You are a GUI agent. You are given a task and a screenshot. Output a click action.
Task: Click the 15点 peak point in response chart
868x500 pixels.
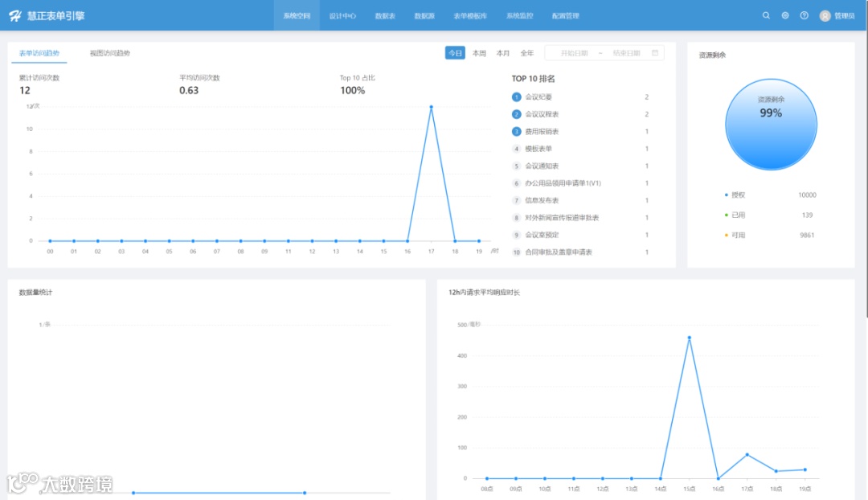[690, 337]
